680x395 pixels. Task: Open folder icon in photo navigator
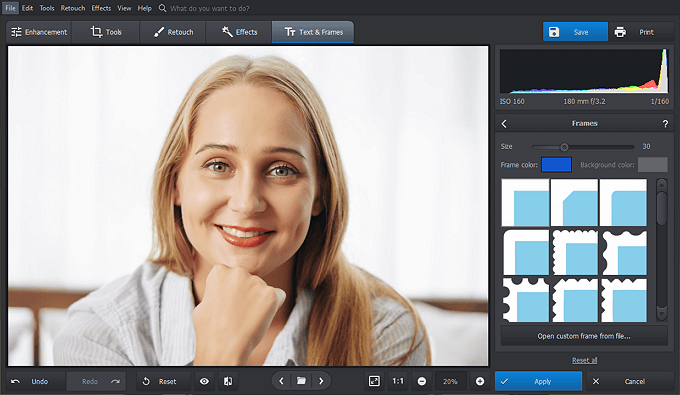[301, 381]
